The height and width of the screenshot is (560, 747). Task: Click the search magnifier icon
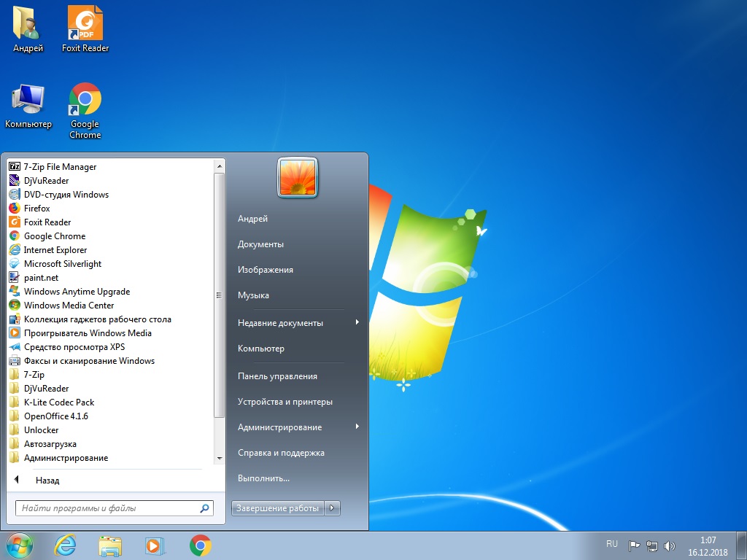click(x=204, y=508)
